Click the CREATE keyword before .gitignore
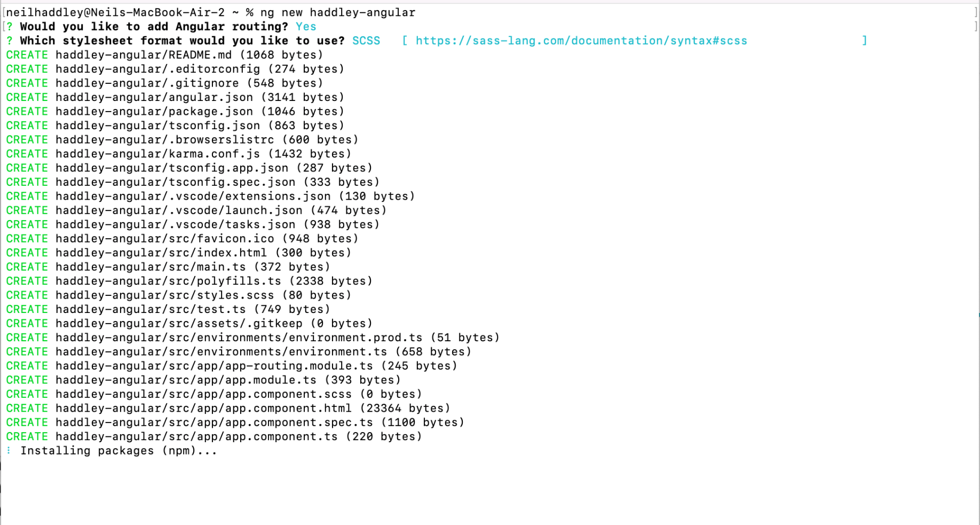The width and height of the screenshot is (980, 525). point(27,83)
